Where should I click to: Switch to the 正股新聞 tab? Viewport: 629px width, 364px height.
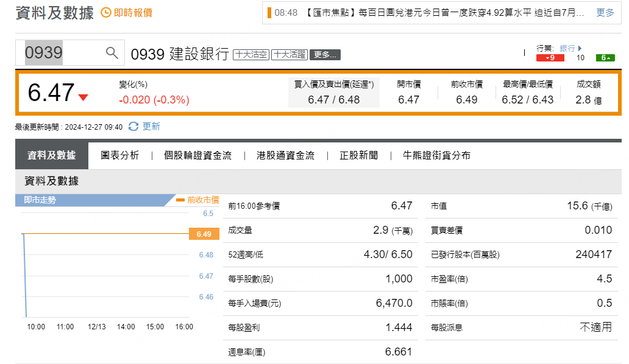point(358,155)
